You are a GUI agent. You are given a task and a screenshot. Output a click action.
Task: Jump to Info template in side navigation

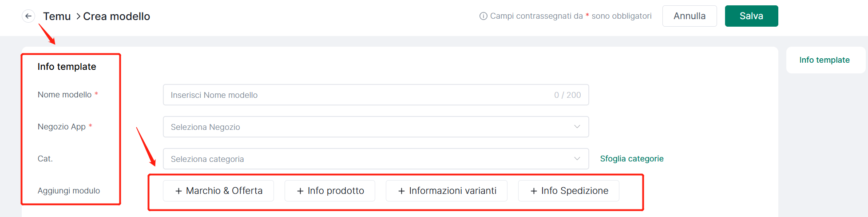[824, 60]
